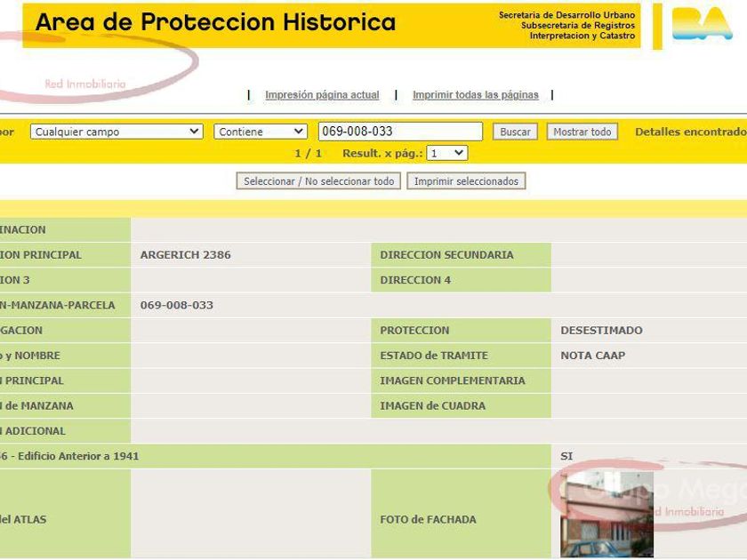The width and height of the screenshot is (747, 560).
Task: Open 'Impresión página actual' link
Action: [322, 95]
